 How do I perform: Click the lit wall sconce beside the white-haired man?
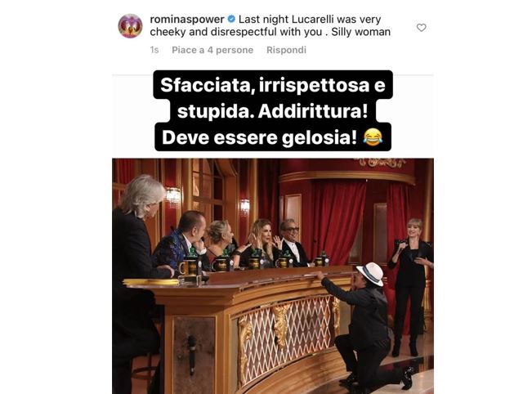[173, 197]
